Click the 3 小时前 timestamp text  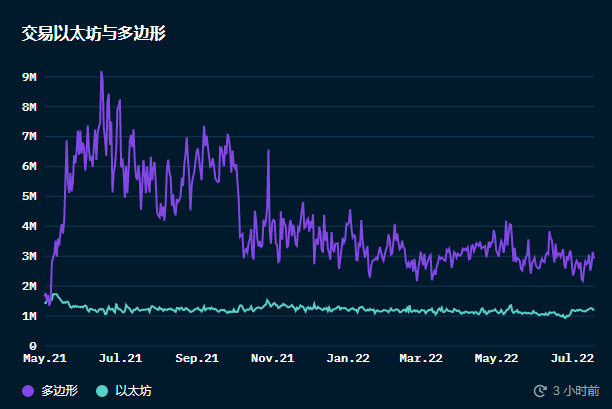coord(576,391)
